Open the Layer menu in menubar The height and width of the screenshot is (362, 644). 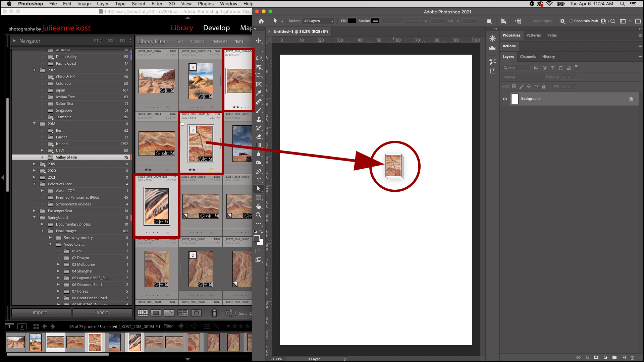click(103, 4)
